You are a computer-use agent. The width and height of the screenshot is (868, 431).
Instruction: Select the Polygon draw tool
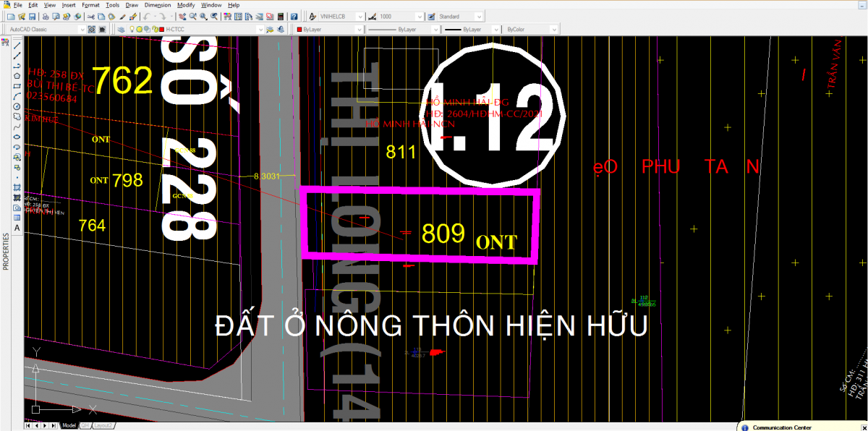17,75
